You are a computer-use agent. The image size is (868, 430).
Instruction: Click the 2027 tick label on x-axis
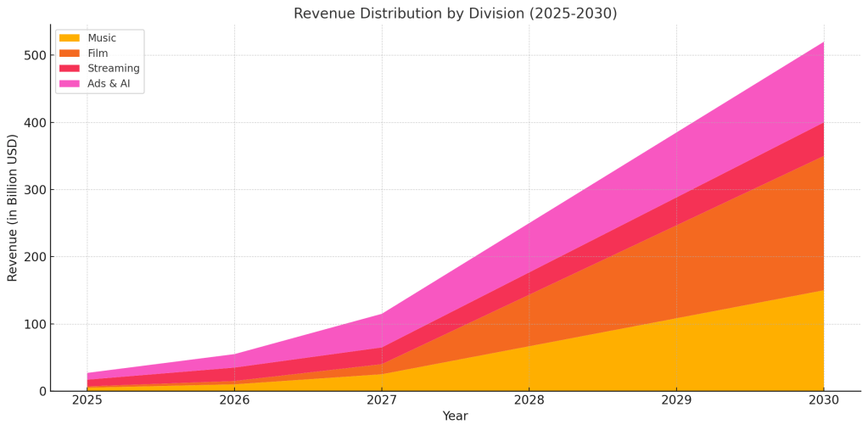[382, 400]
